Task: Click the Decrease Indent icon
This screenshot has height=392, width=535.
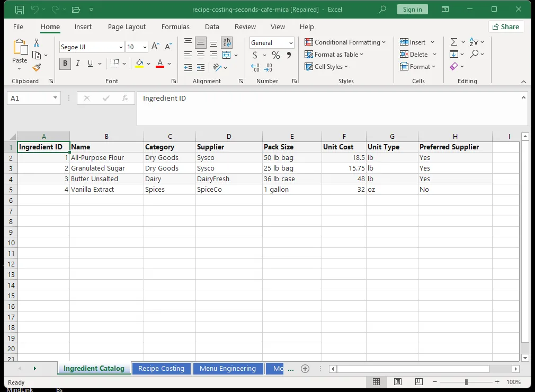Action: pos(188,68)
